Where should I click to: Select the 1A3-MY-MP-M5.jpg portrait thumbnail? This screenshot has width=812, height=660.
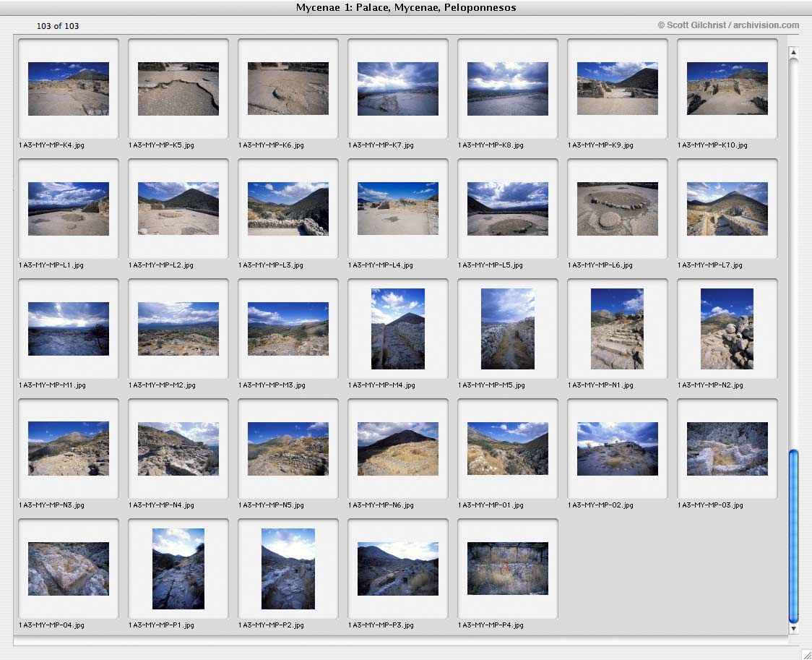[x=507, y=329]
